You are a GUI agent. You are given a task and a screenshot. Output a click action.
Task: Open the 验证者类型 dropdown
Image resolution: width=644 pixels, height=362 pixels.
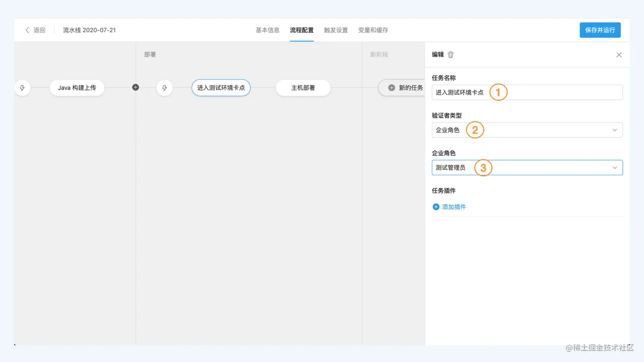527,130
